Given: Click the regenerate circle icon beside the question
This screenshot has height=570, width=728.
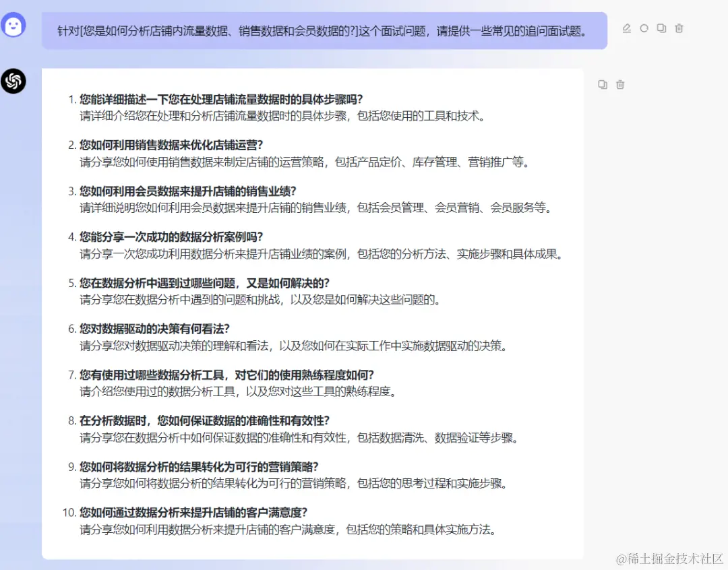Looking at the screenshot, I should click(x=644, y=28).
